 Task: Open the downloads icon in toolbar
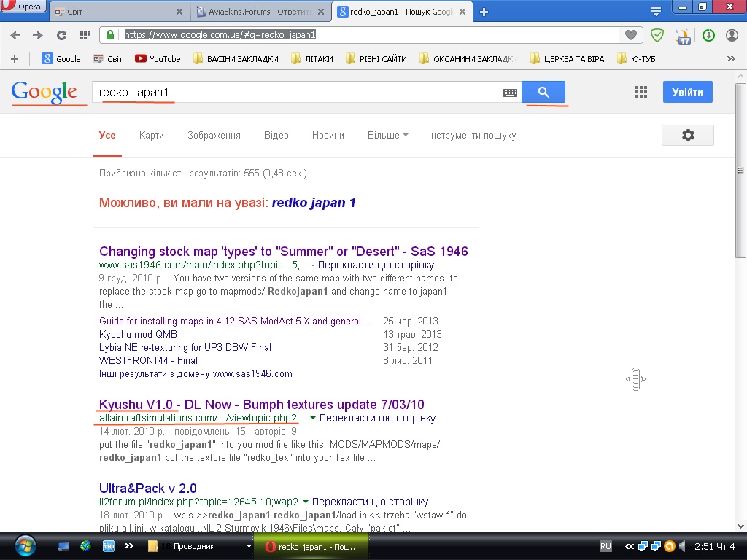coord(708,35)
